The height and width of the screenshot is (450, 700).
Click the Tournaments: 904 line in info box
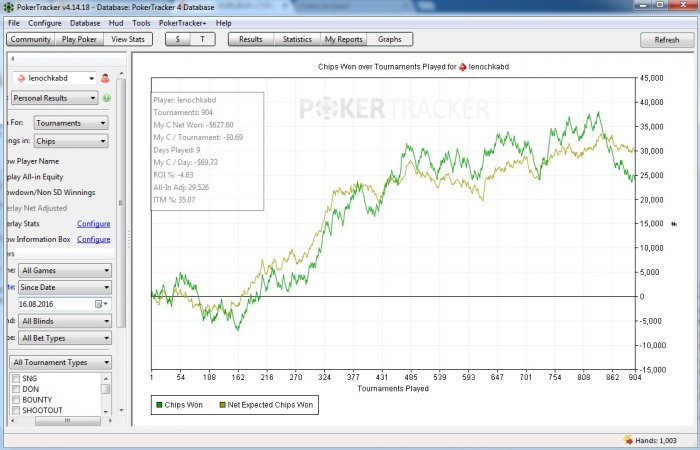pyautogui.click(x=183, y=112)
